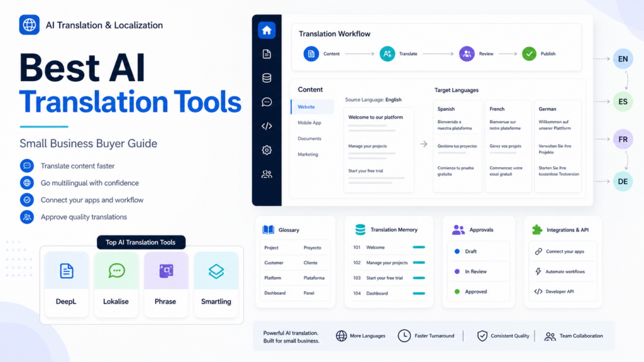Viewport: 644px width, 362px height.
Task: Click the arrow between source and target languages
Action: pyautogui.click(x=423, y=144)
